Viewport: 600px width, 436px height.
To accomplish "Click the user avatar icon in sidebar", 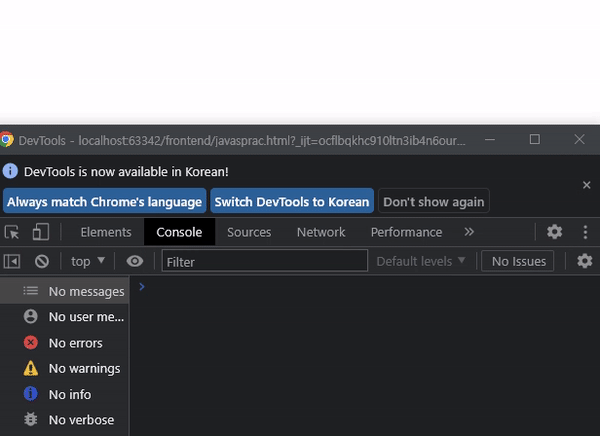I will [x=31, y=317].
